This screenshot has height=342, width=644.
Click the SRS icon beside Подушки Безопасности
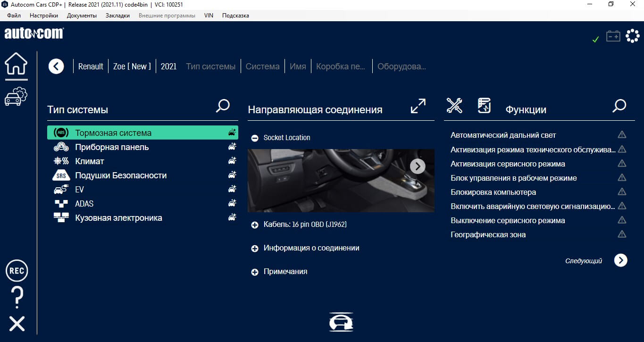click(x=61, y=175)
